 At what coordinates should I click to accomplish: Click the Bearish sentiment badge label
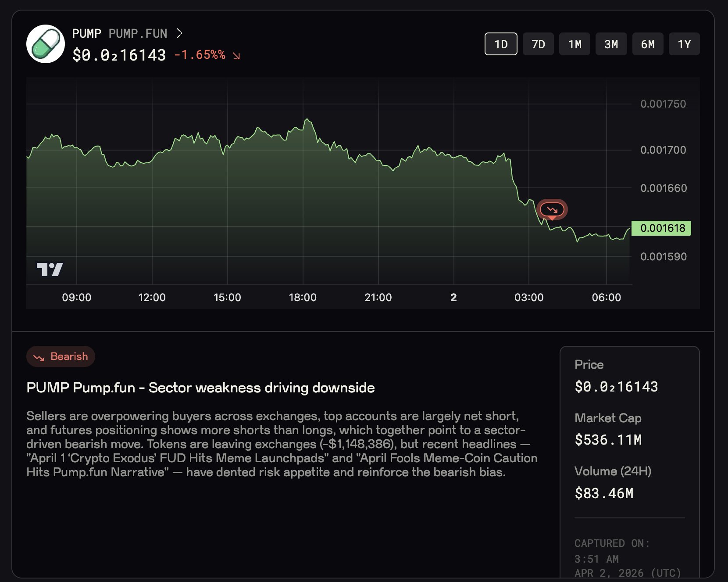[69, 356]
